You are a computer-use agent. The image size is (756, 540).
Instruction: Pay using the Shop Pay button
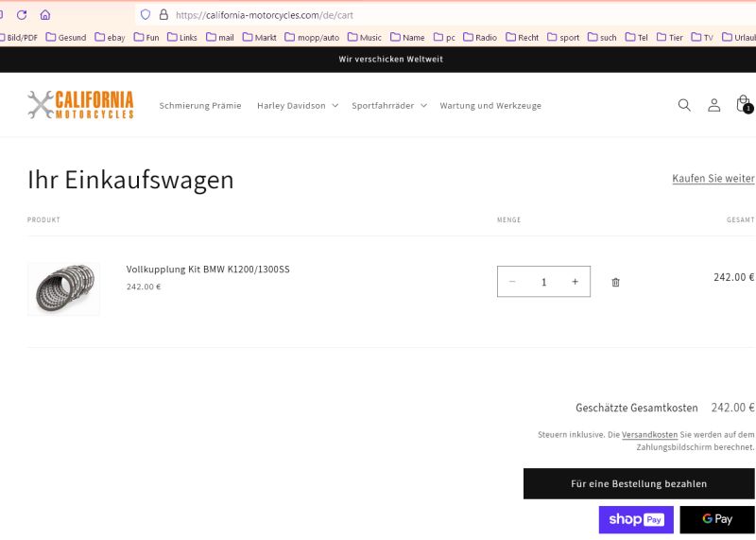click(636, 519)
